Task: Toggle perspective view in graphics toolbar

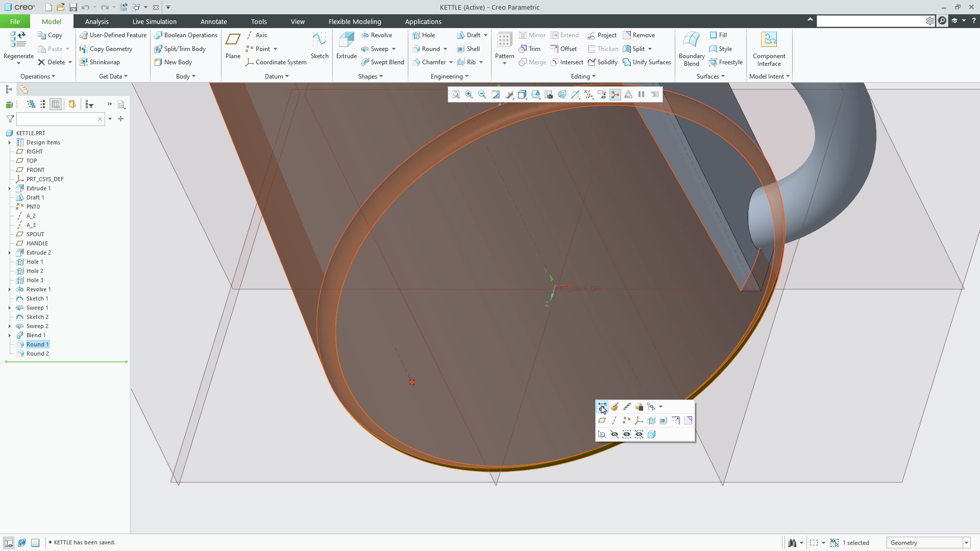Action: point(562,94)
